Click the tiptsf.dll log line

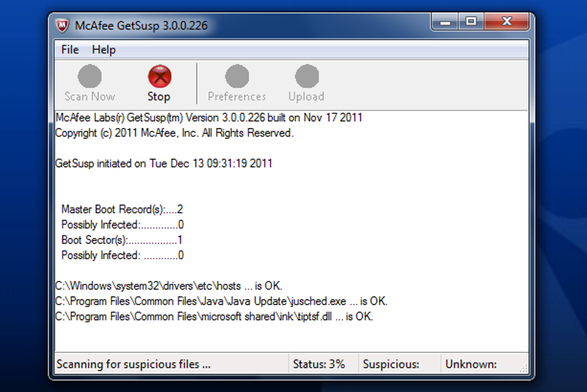coord(214,317)
